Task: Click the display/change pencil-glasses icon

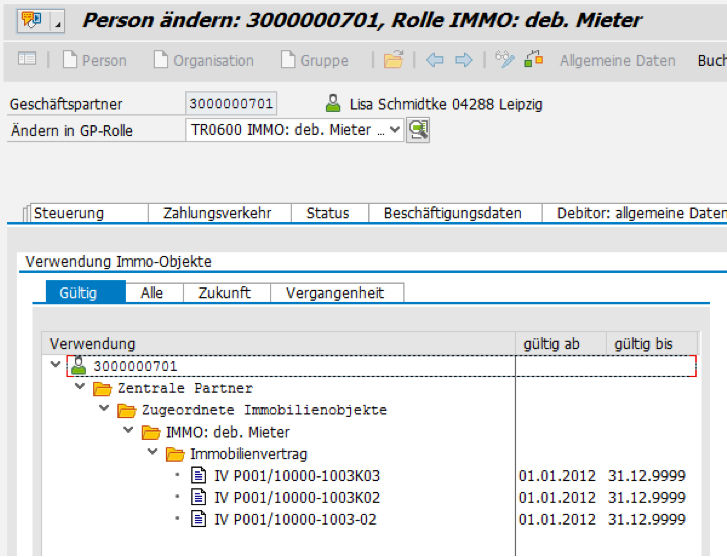Action: point(506,60)
